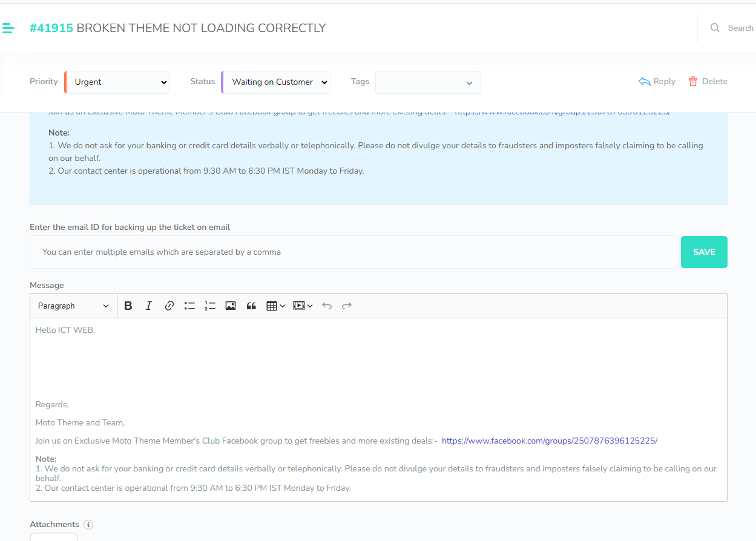Insert an image in the message
Viewport: 756px width, 541px height.
(231, 306)
